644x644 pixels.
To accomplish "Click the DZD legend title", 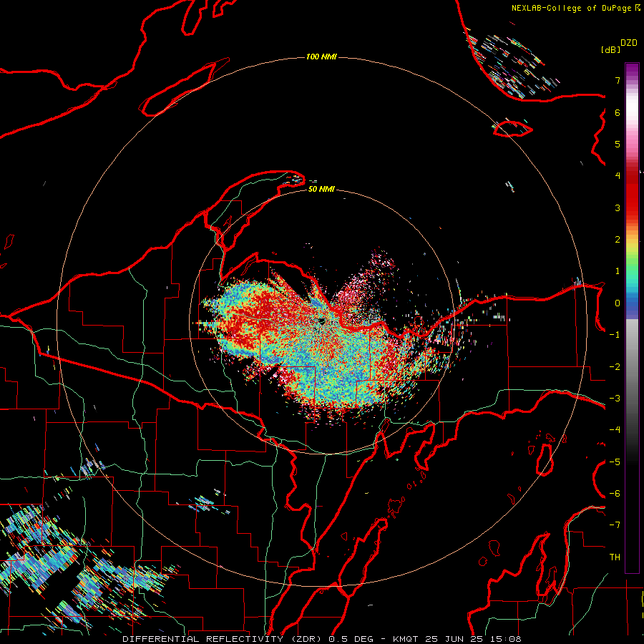I will pyautogui.click(x=629, y=43).
